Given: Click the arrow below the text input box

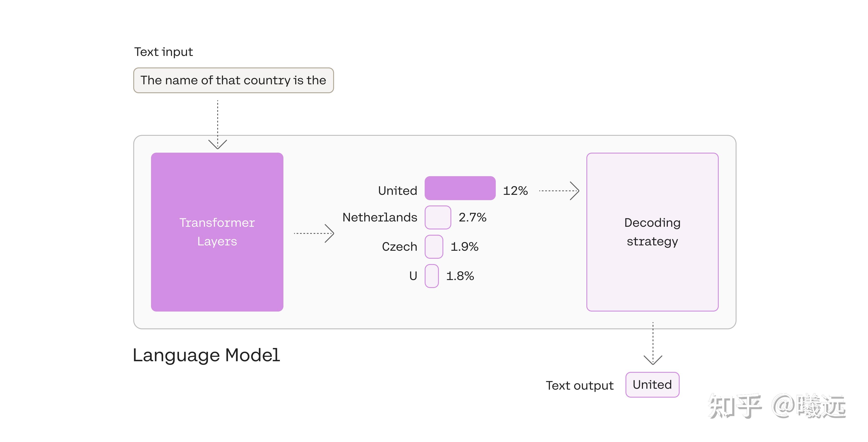Looking at the screenshot, I should 218,124.
